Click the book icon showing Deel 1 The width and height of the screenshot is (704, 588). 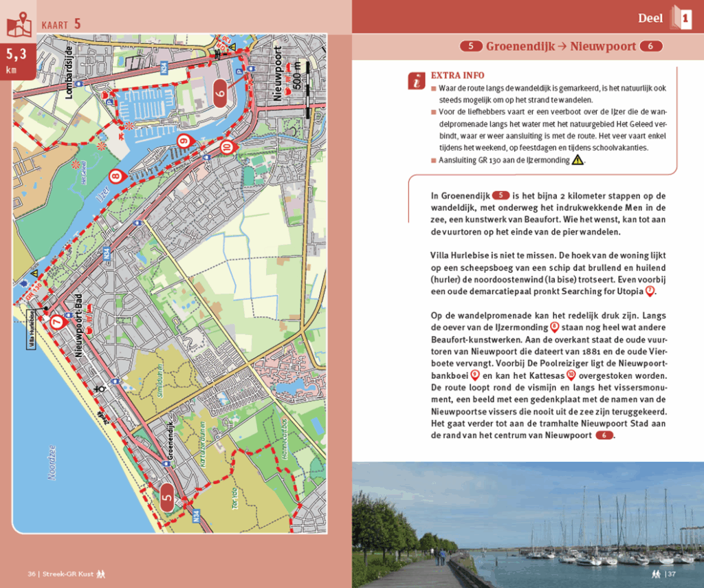tap(681, 17)
